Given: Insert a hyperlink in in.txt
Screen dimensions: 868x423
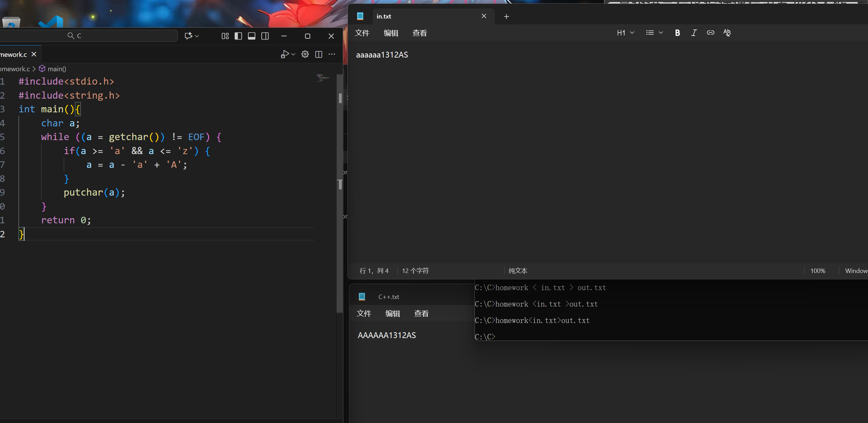Looking at the screenshot, I should point(710,33).
